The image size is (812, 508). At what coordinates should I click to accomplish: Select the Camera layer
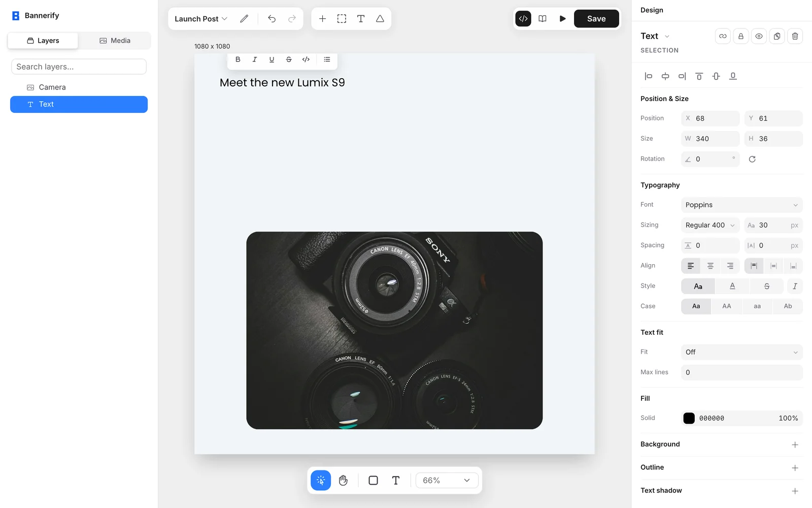[x=79, y=87]
